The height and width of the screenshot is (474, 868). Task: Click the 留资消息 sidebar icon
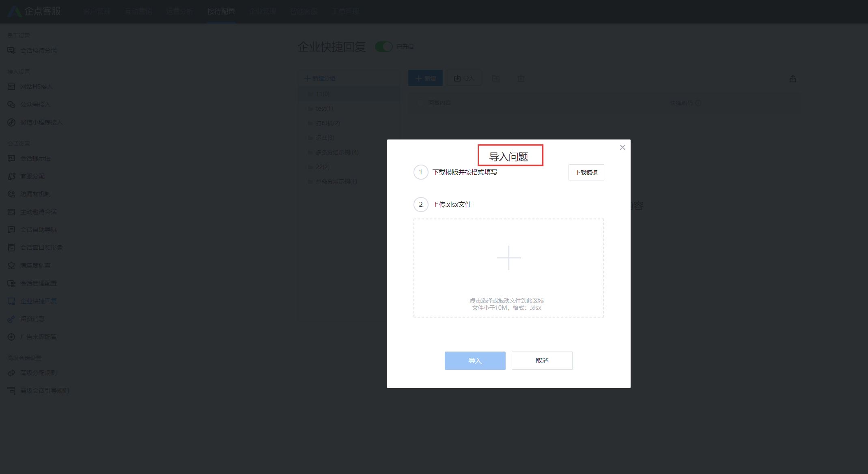tap(11, 319)
